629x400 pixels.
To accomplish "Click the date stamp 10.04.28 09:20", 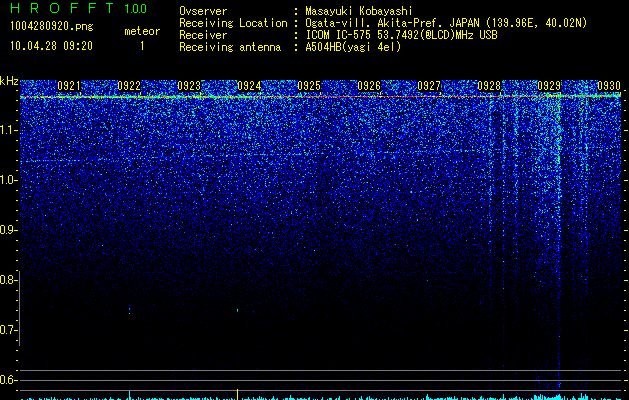I will pyautogui.click(x=51, y=46).
